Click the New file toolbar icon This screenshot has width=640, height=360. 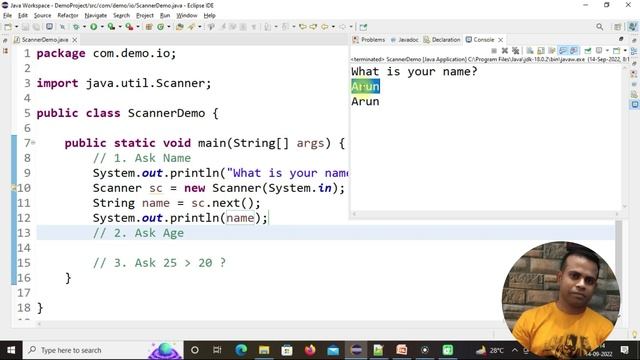click(8, 27)
